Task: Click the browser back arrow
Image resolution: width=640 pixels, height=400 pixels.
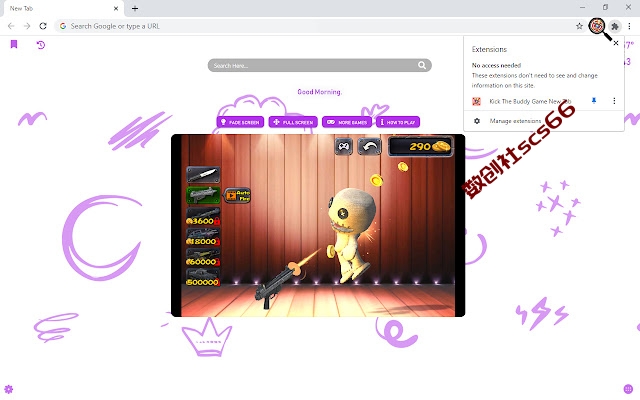Action: tap(11, 26)
